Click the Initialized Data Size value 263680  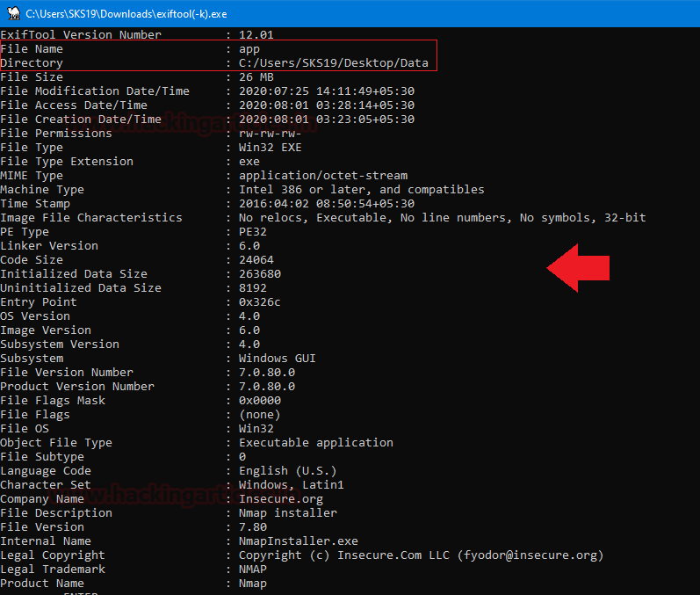[x=260, y=274]
